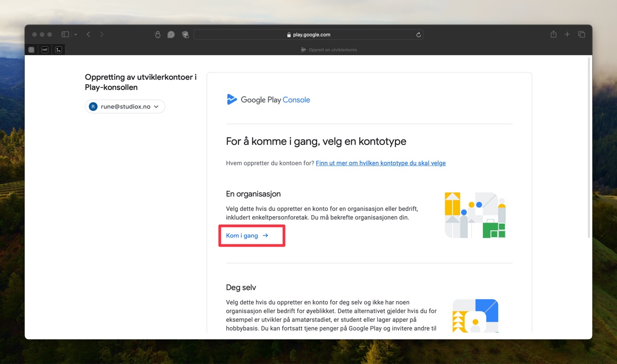
Task: Click the play.google.com address bar
Action: (308, 34)
